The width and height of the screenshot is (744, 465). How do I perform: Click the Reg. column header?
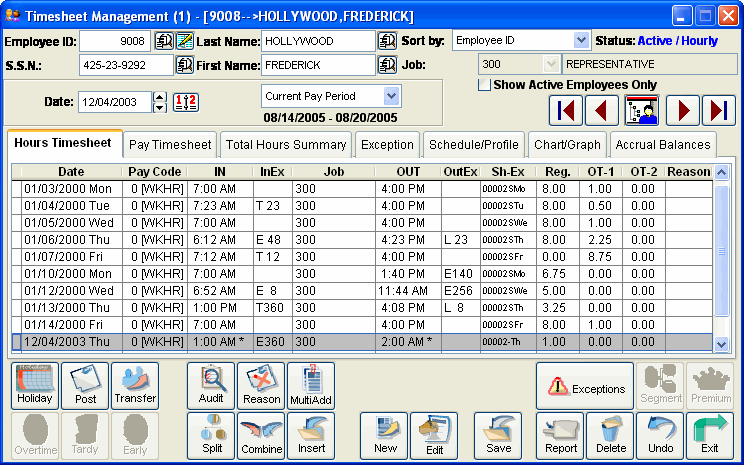[558, 172]
